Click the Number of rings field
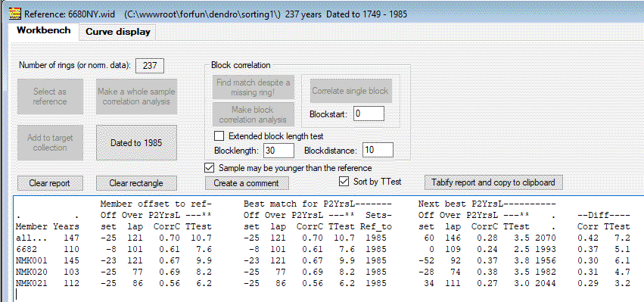 [150, 66]
